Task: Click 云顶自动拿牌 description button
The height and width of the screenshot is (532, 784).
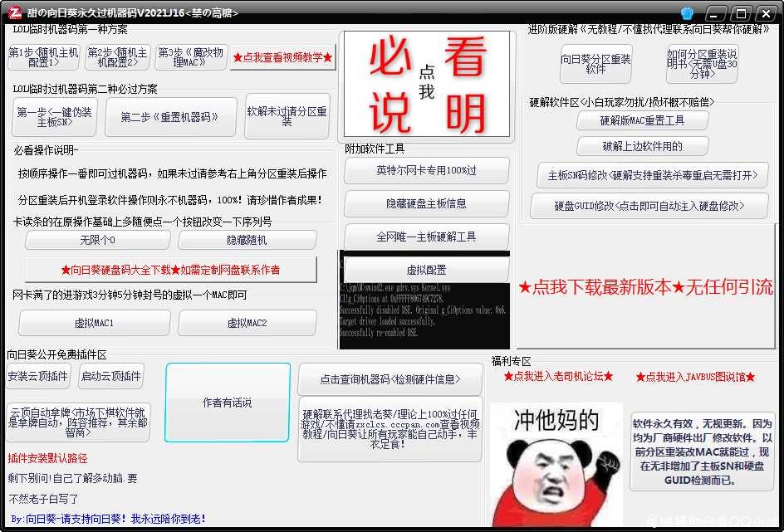Action: coord(78,422)
